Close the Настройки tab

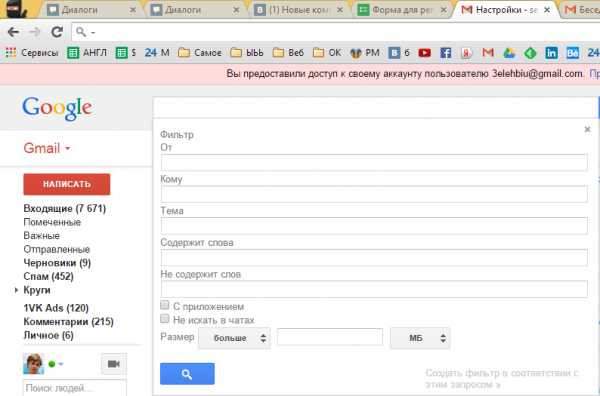point(547,10)
